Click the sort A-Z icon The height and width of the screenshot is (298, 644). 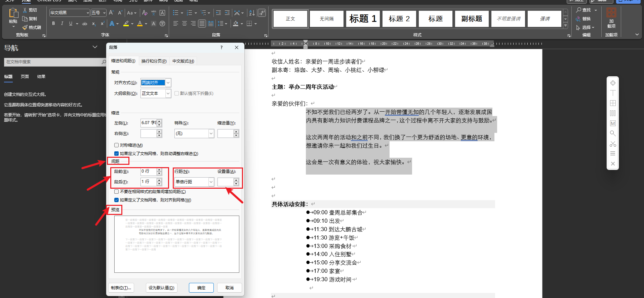pos(252,13)
